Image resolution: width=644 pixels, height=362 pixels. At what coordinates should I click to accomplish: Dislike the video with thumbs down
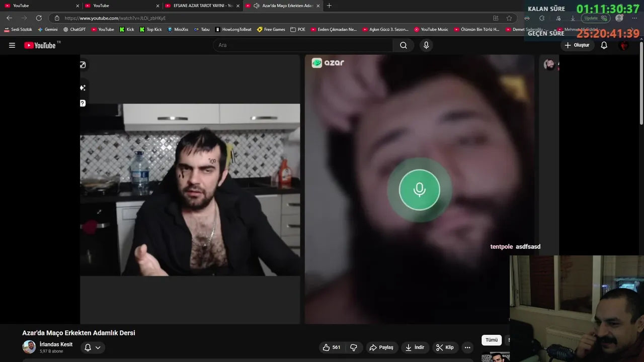353,347
